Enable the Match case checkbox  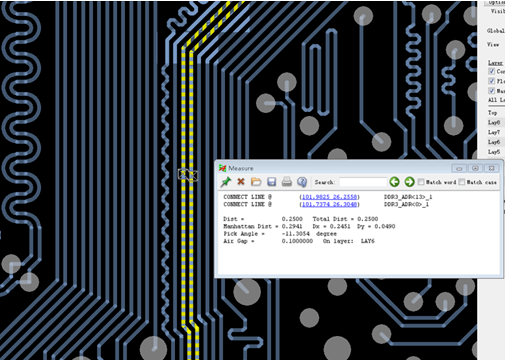tap(462, 182)
